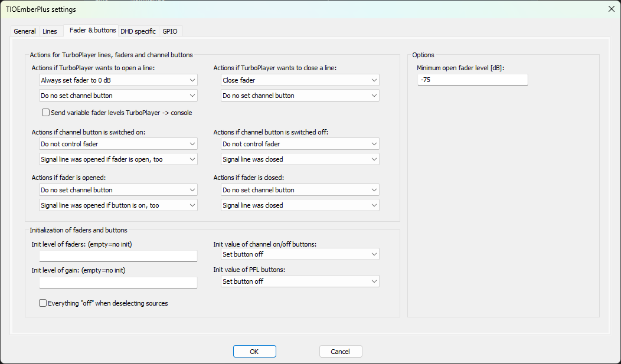Expand the channel button dropdown under open a line
The image size is (621, 364).
pos(119,96)
